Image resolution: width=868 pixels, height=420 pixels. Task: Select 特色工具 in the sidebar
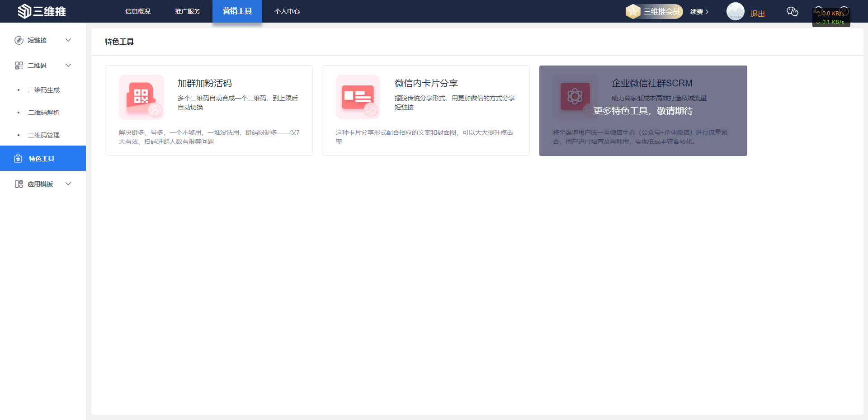click(x=43, y=158)
